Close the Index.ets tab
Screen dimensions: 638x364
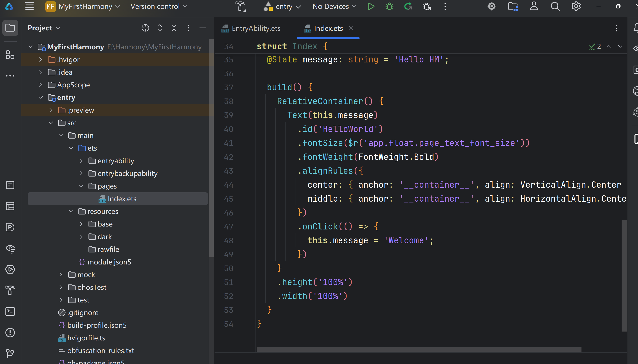351,28
